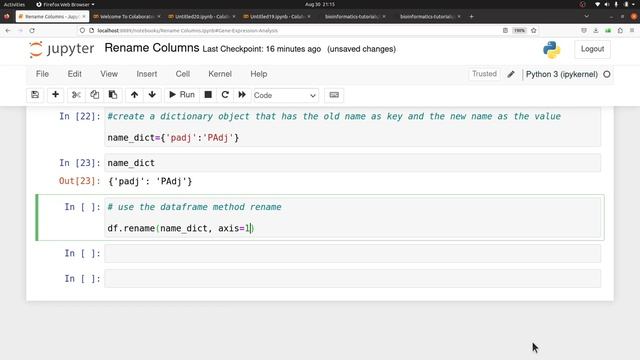The height and width of the screenshot is (360, 640).
Task: Click the kernel idle circle indicator
Action: (607, 74)
